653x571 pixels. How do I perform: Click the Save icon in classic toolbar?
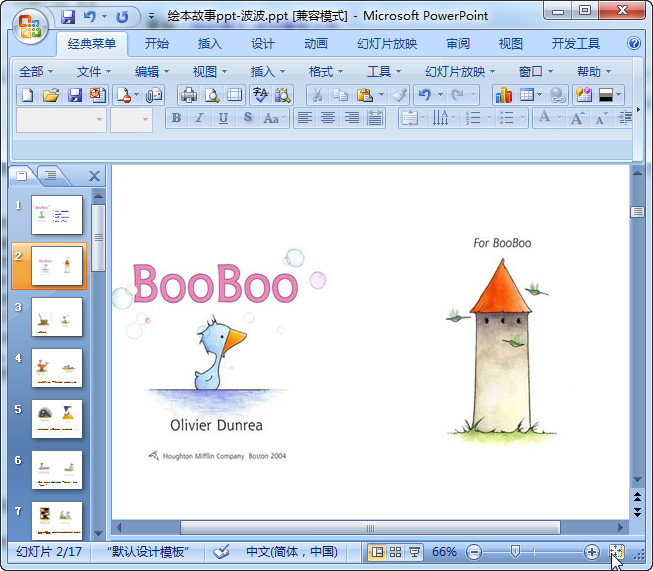75,95
